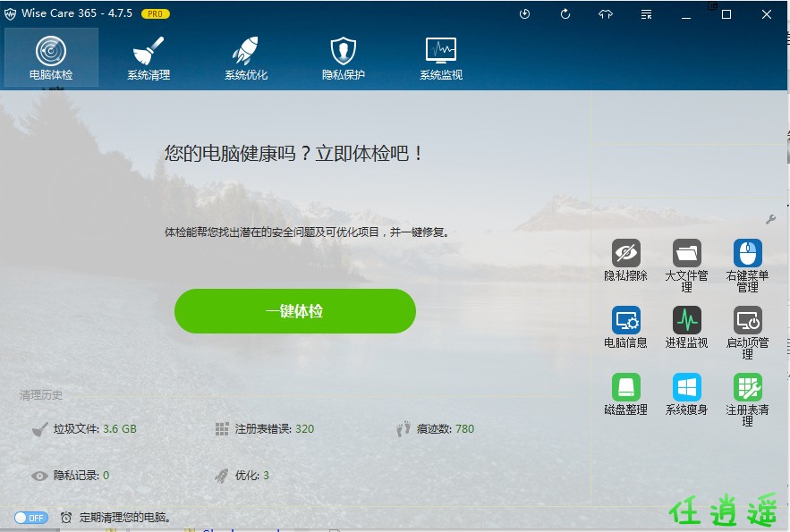Go to the 系统优化 tab

coord(246,57)
